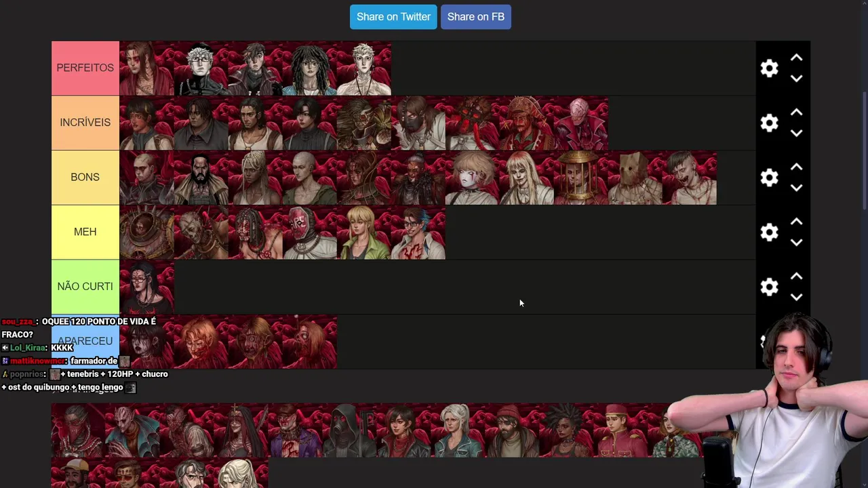Move PERFEITOS tier up with arrow
This screenshot has width=868, height=488.
pos(797,58)
